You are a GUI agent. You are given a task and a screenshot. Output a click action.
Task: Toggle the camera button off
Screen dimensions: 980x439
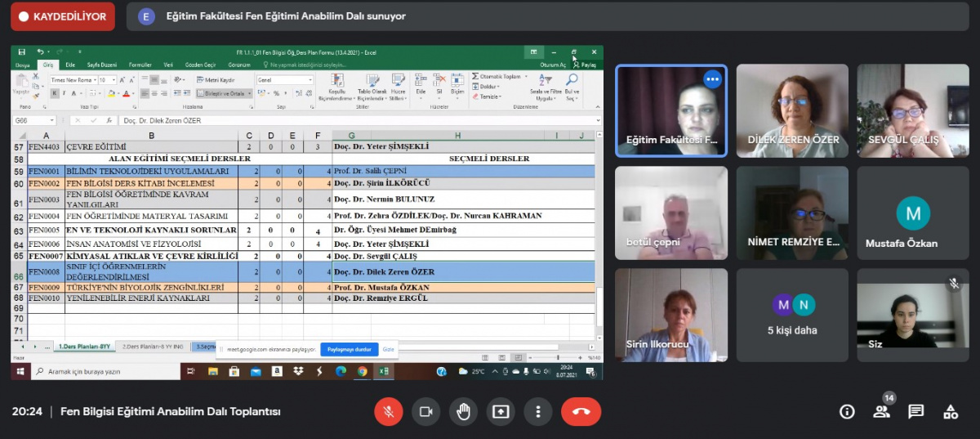point(425,411)
